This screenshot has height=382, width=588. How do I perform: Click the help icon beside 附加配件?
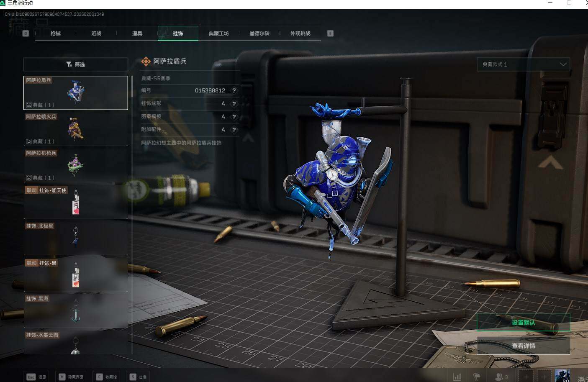coord(234,130)
